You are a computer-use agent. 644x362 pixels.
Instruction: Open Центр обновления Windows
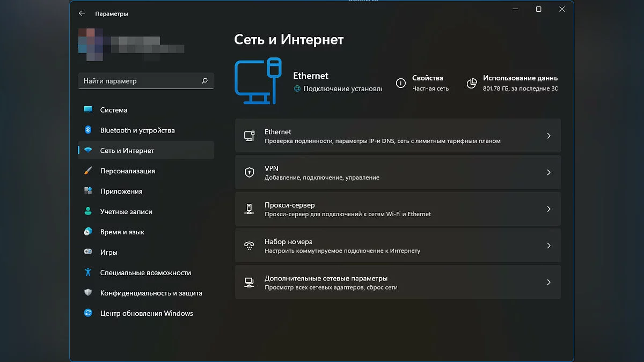click(146, 313)
